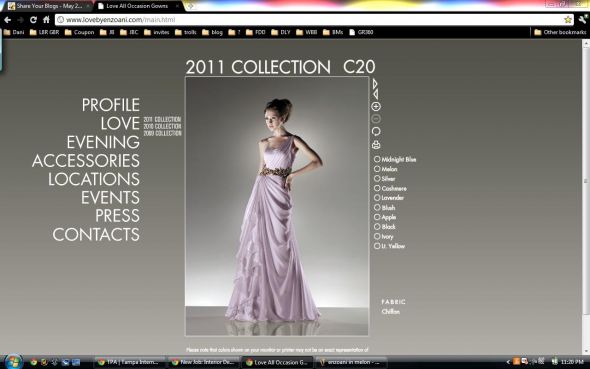Reload the current page

(33, 20)
